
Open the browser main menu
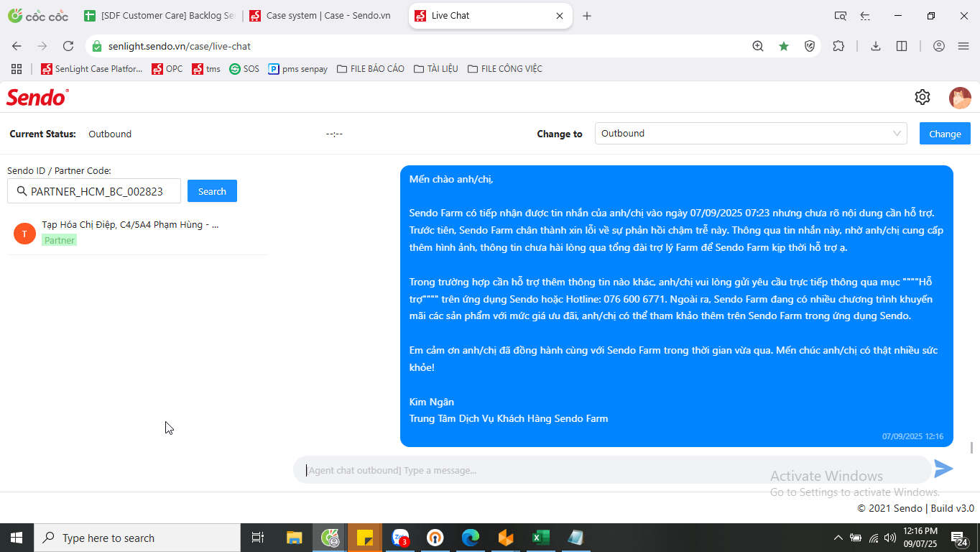[963, 46]
